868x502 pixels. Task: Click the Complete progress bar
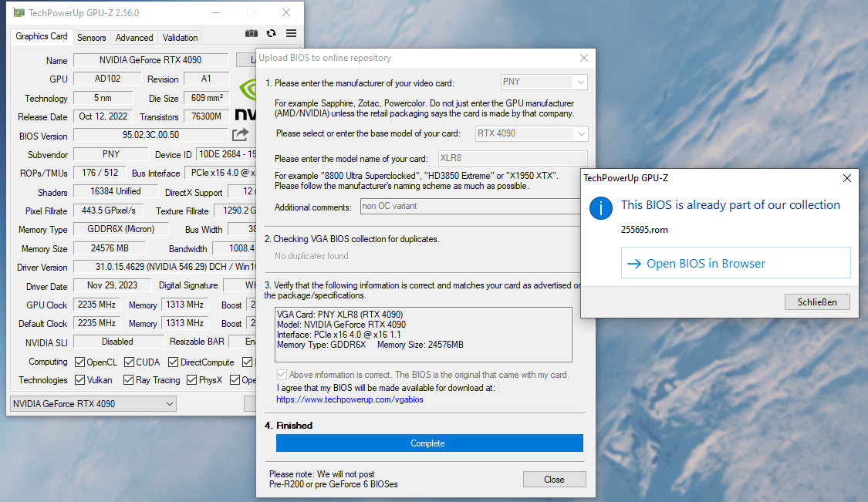[x=430, y=443]
